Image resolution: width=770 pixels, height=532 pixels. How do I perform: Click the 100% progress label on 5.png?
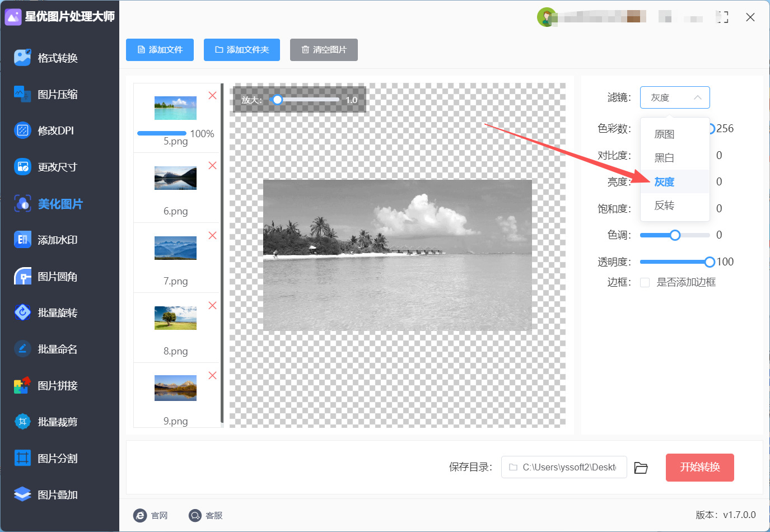click(202, 134)
